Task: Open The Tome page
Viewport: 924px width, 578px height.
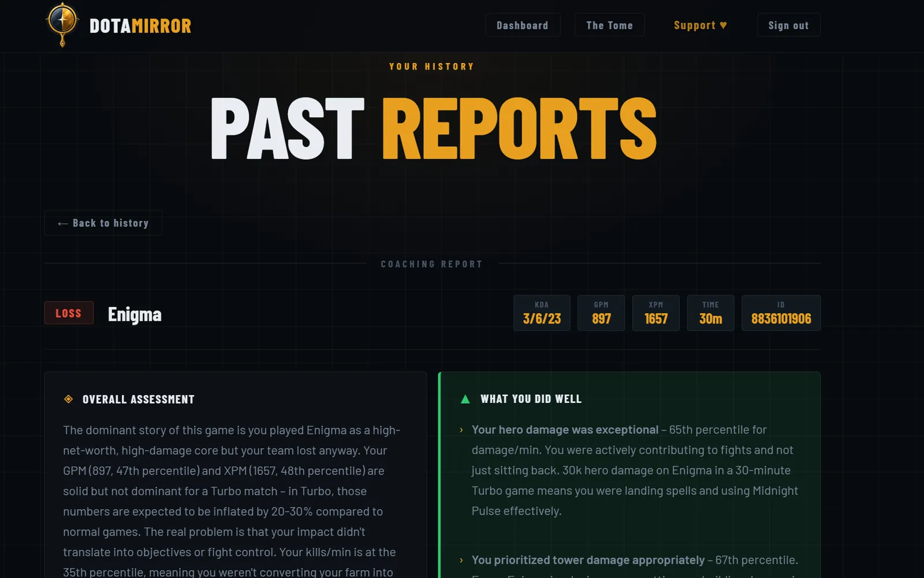Action: point(609,25)
